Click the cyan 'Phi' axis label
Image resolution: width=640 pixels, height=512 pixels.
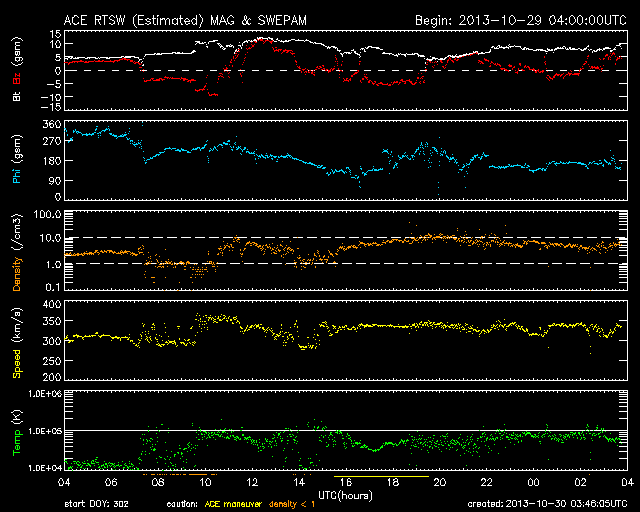17,174
